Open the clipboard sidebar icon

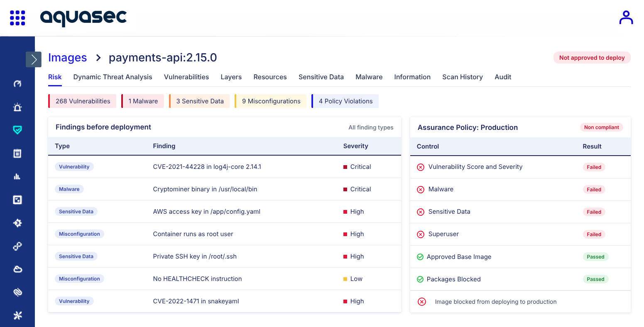17,154
